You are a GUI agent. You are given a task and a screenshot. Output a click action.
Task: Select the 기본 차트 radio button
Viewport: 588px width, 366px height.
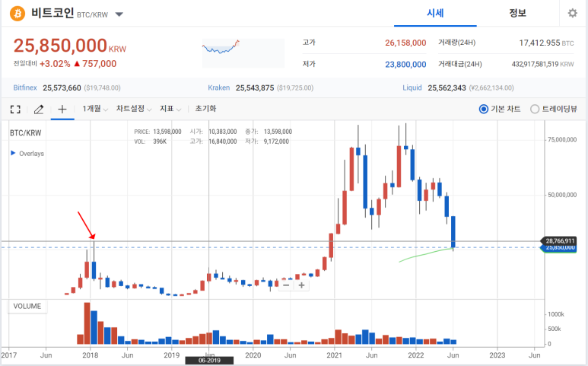pyautogui.click(x=484, y=109)
